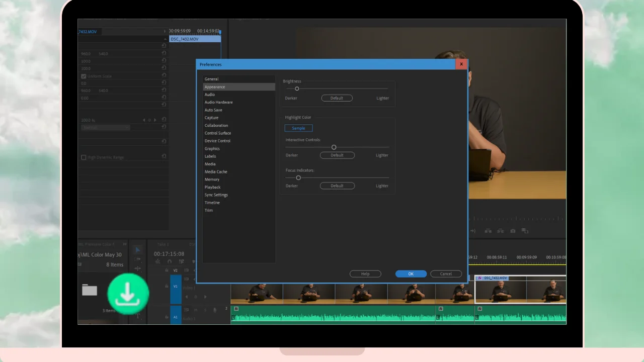Solo the Audio 1 track
Screen dimensions: 644x362
pos(205,310)
